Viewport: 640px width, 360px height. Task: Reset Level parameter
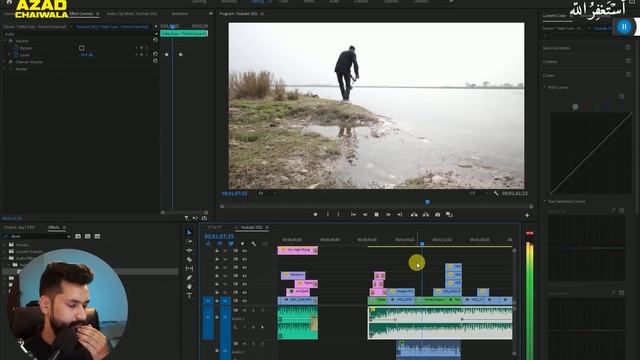(x=155, y=54)
